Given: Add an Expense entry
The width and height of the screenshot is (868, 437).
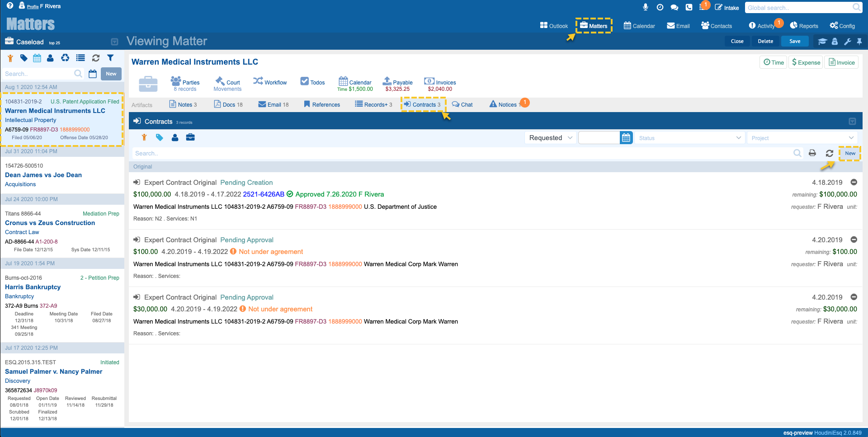Looking at the screenshot, I should point(806,62).
